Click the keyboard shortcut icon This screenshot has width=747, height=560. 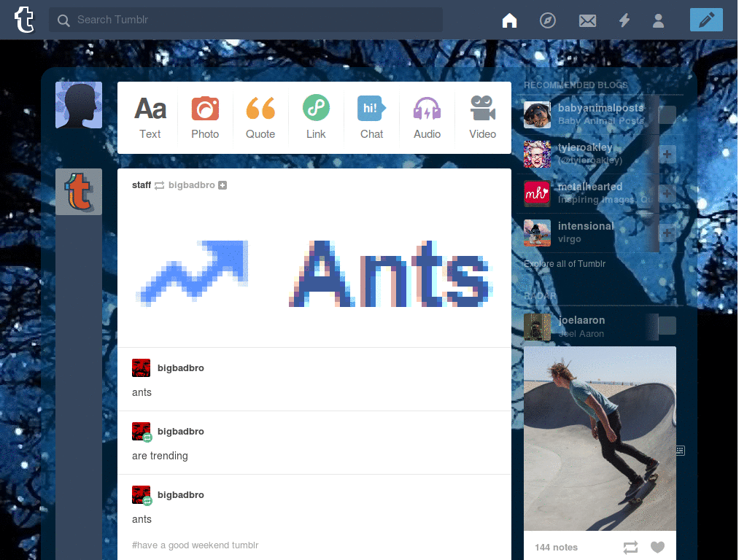tap(681, 451)
